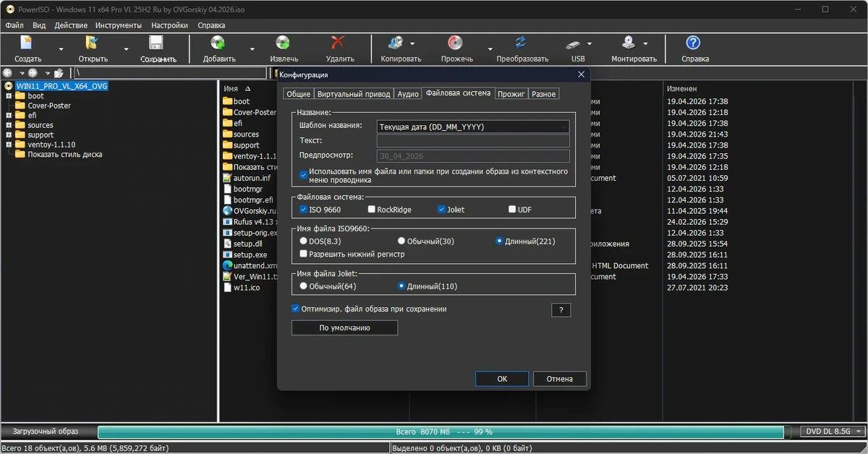
Task: Switch to the Аудио tab
Action: coord(408,94)
